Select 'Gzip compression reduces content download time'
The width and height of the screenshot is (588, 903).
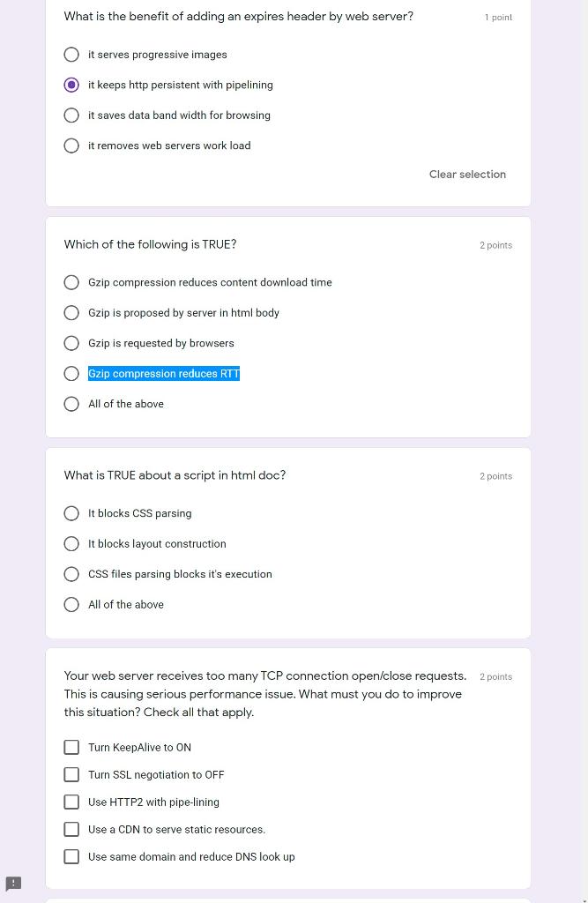tap(71, 282)
